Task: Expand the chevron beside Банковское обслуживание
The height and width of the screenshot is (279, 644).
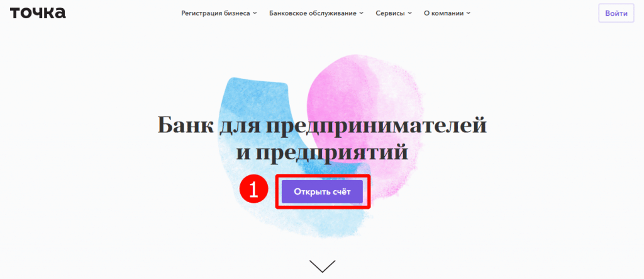Action: pyautogui.click(x=361, y=13)
